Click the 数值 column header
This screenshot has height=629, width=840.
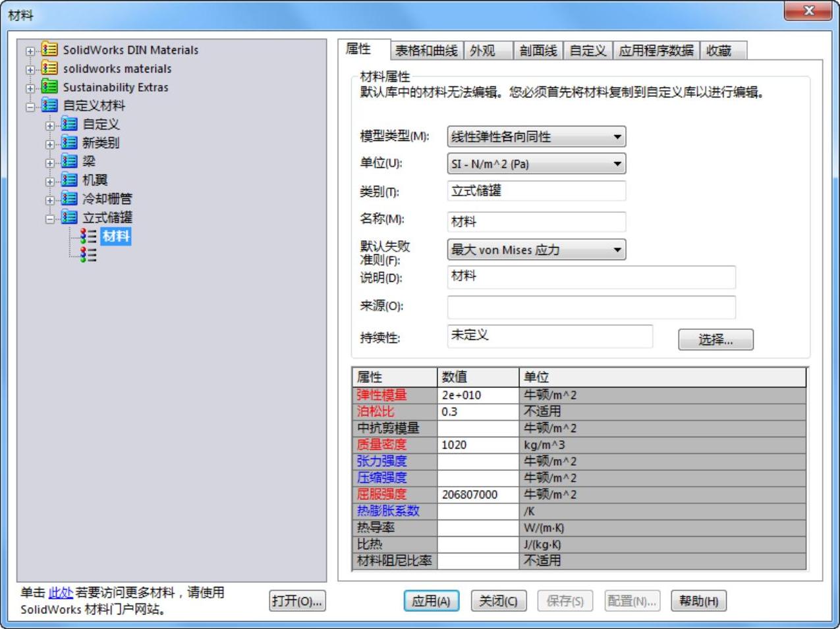click(478, 377)
